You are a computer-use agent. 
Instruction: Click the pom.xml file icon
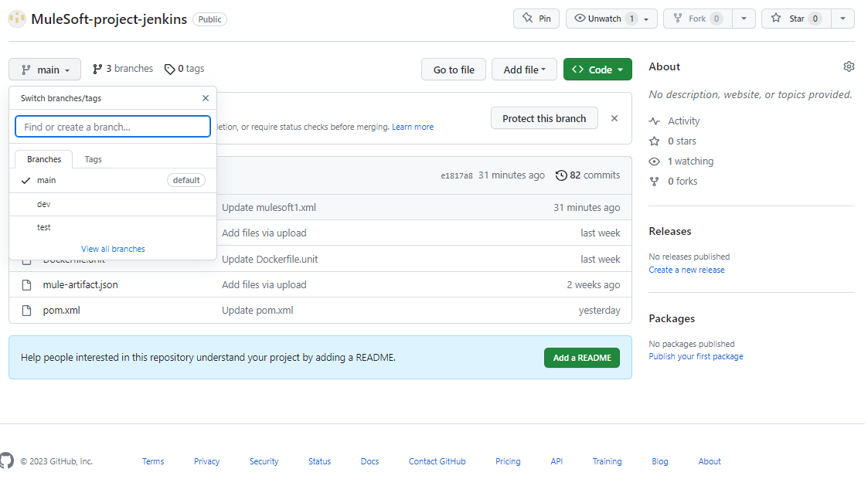[26, 311]
